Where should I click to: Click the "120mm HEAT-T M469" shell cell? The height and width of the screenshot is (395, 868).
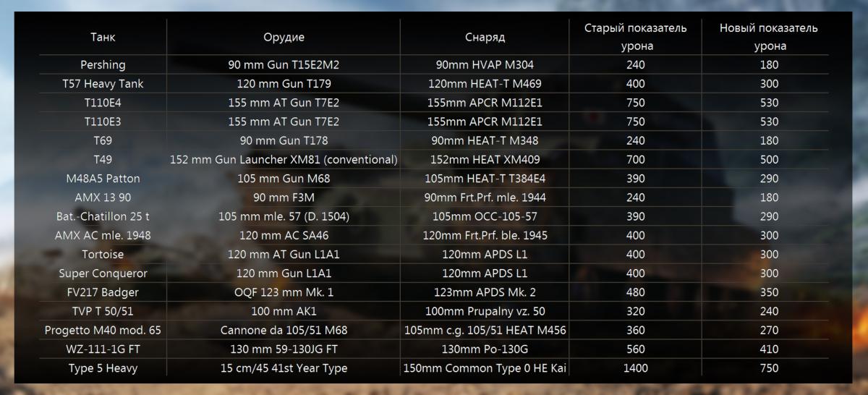[x=485, y=83]
